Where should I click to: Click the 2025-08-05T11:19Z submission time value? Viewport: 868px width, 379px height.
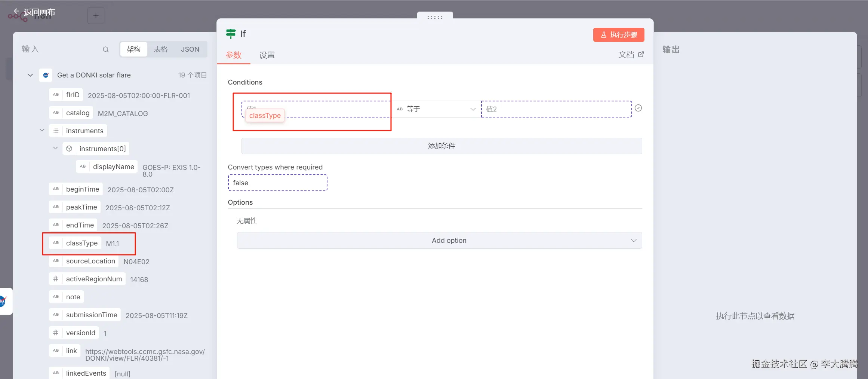[x=157, y=316]
